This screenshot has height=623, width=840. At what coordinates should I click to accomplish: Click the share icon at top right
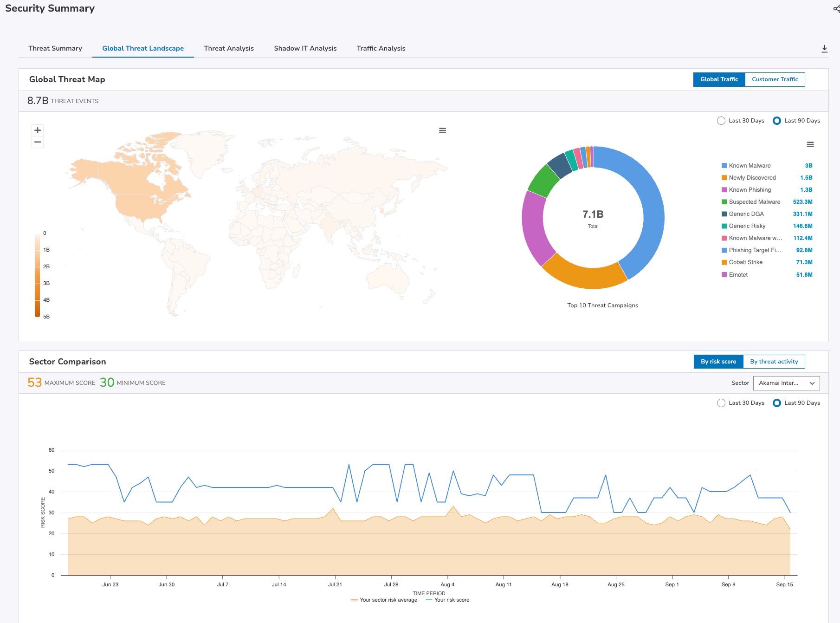tap(836, 9)
